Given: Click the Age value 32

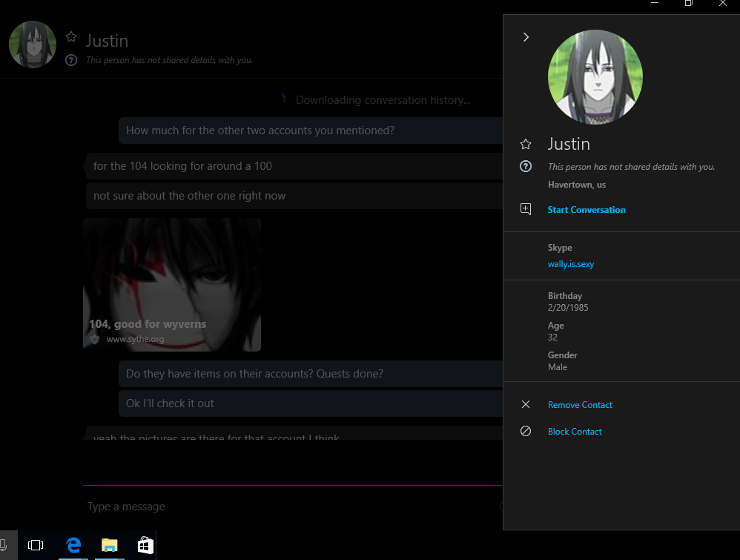Looking at the screenshot, I should point(552,337).
